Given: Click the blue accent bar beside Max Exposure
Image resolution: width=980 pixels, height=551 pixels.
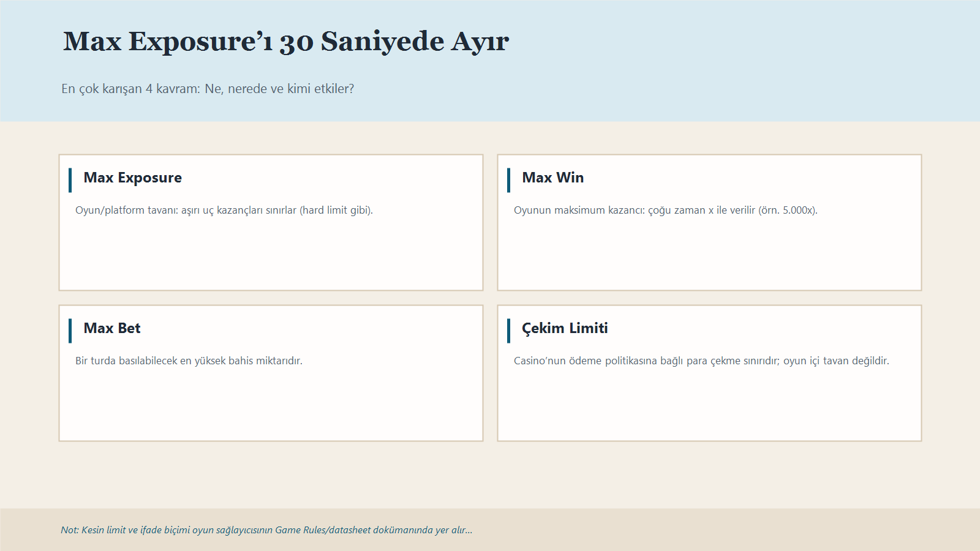Looking at the screenshot, I should (x=70, y=180).
